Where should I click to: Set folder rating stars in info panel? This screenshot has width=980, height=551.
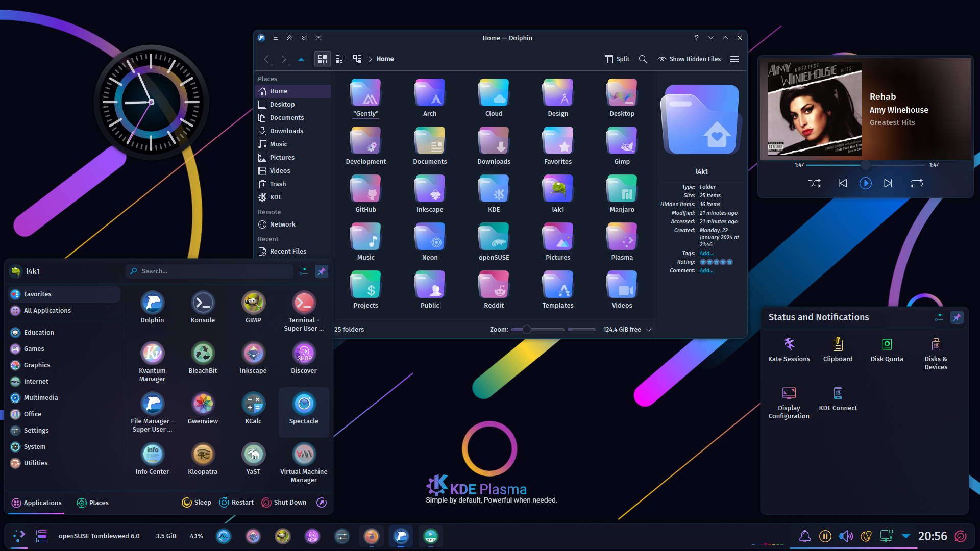[x=716, y=262]
